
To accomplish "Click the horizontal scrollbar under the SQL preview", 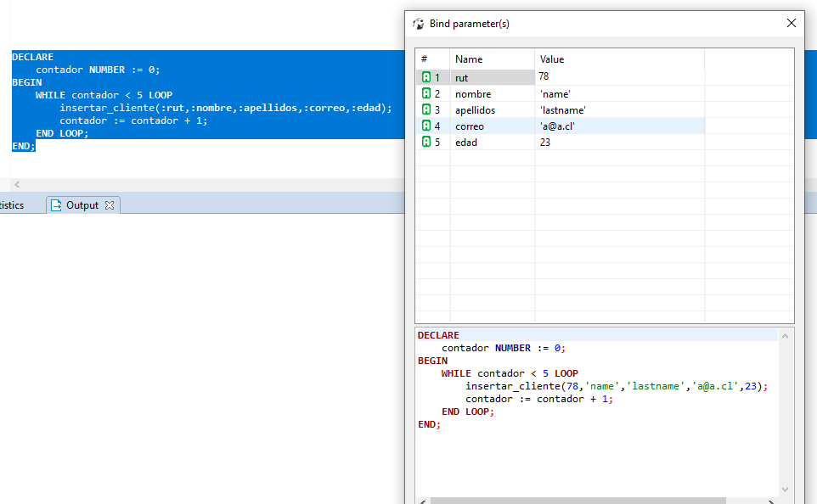I will coord(594,501).
